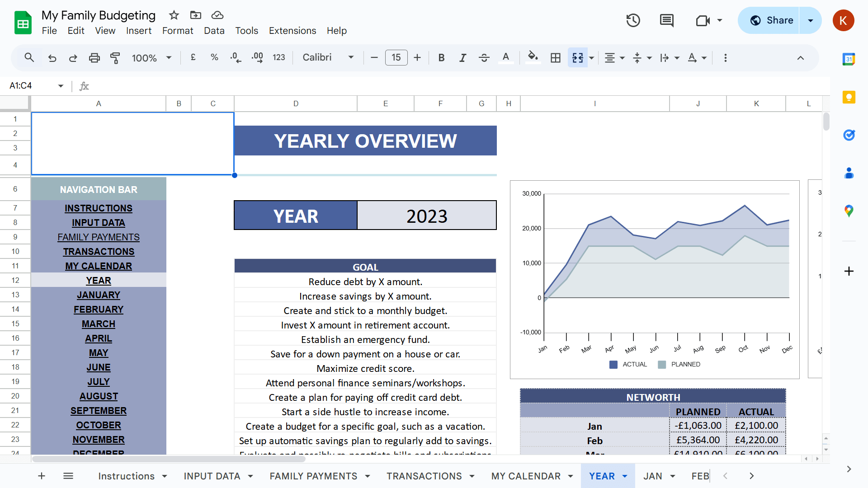Open the Extensions menu
The height and width of the screenshot is (488, 868).
point(292,31)
